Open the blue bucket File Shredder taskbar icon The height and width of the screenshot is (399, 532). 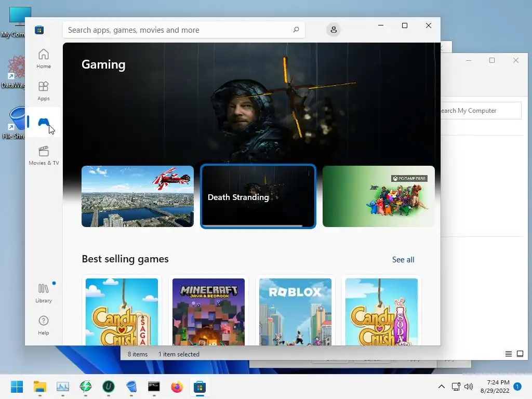pos(131,387)
